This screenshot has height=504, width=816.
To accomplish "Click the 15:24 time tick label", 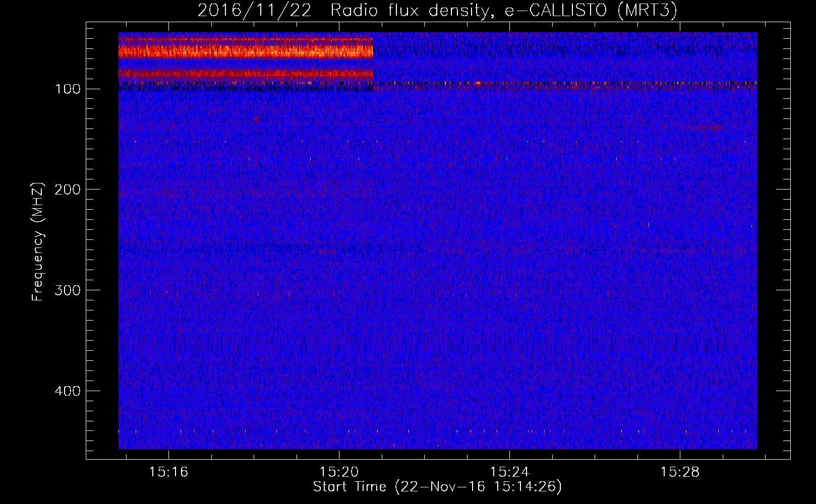I will tap(510, 472).
